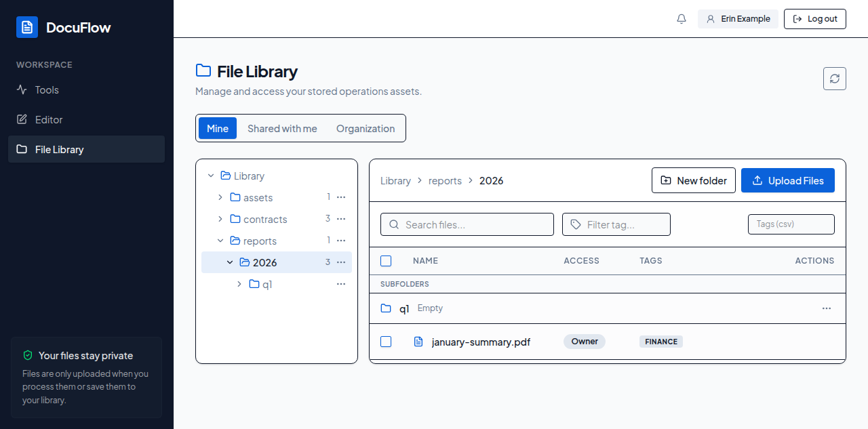868x429 pixels.
Task: Click the q1 subfolder folder icon in list
Action: tap(386, 308)
